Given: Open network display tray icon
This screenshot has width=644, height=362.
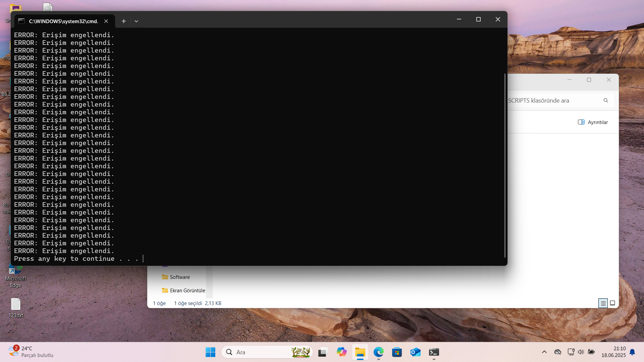Looking at the screenshot, I should (571, 352).
